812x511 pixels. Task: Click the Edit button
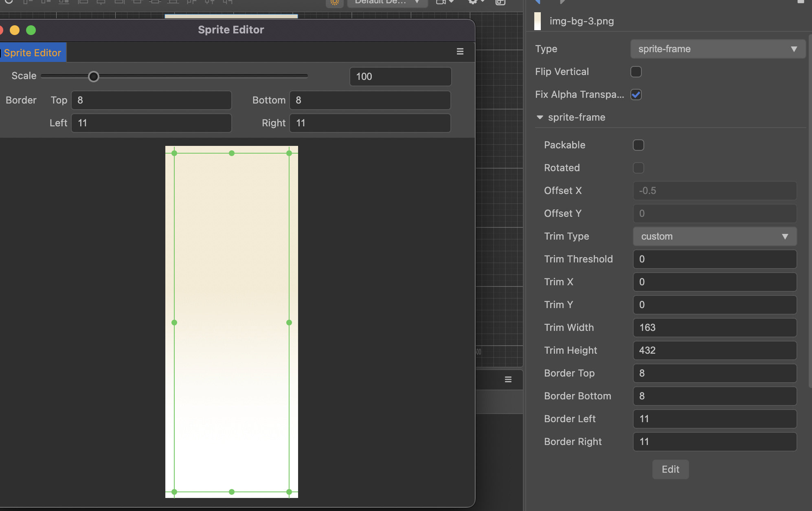click(670, 469)
